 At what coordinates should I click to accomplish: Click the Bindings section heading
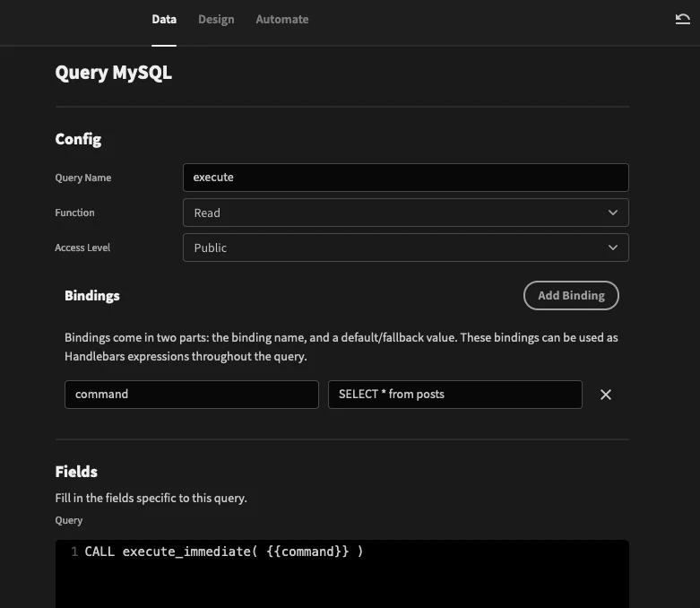[92, 296]
